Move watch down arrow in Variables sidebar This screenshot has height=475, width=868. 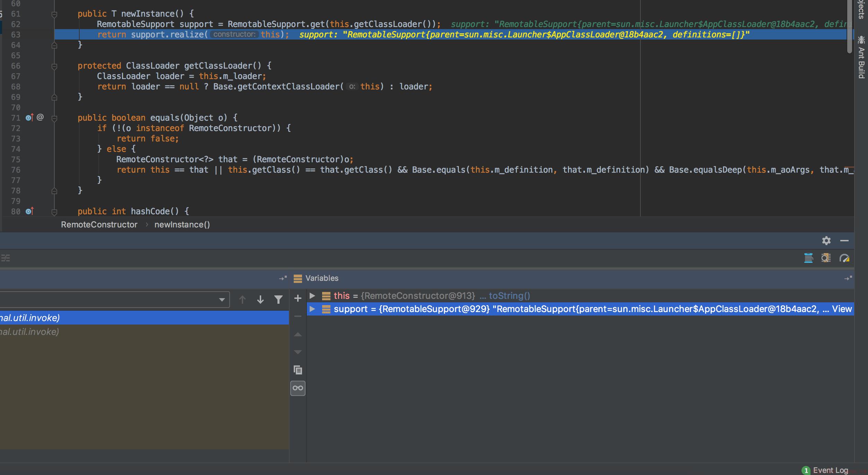tap(298, 352)
